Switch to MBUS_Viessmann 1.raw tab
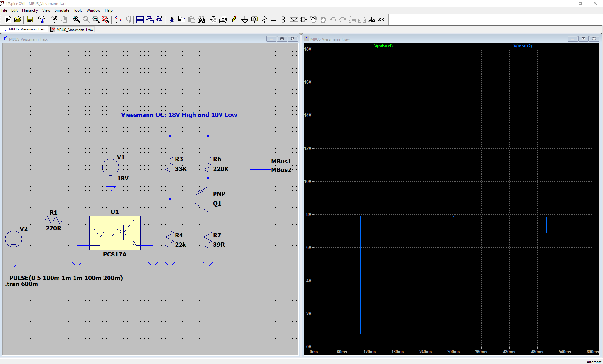This screenshot has width=603, height=364. [x=72, y=30]
